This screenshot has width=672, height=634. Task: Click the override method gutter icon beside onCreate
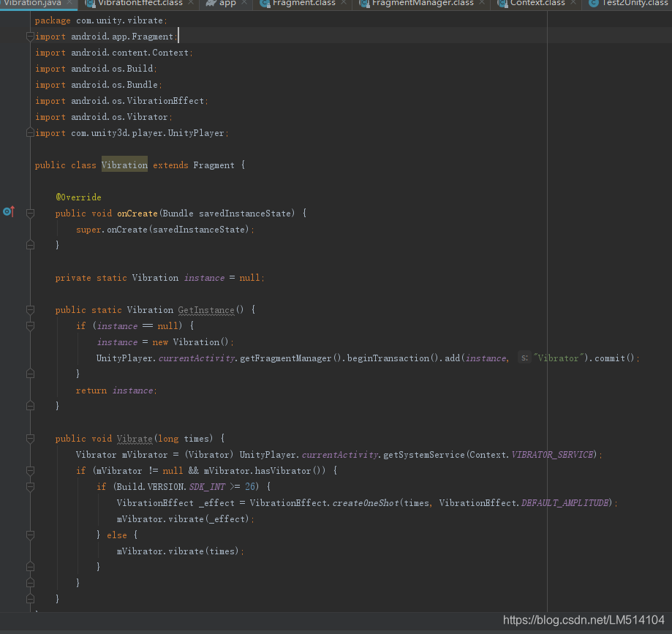(x=8, y=211)
